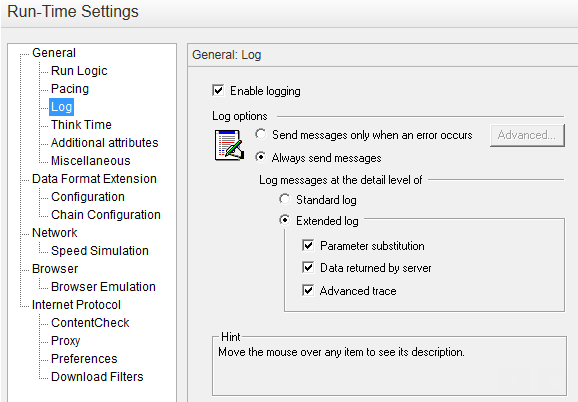
Task: Select Send messages only when an error occurs
Action: point(261,134)
